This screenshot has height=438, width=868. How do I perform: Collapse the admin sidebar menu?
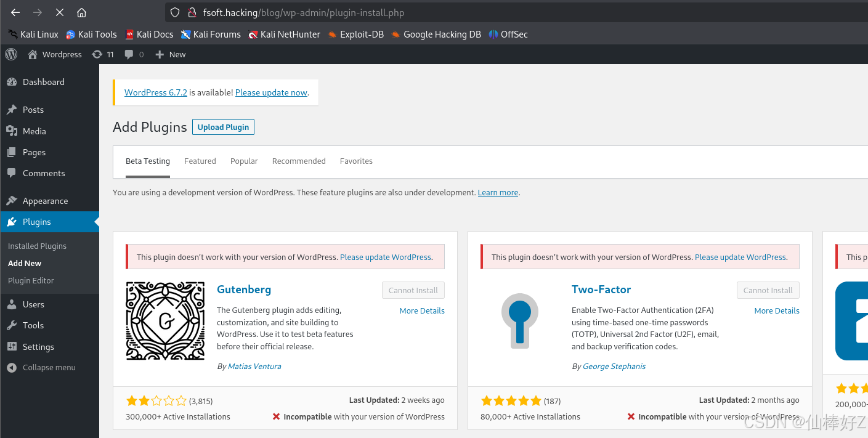pyautogui.click(x=49, y=368)
